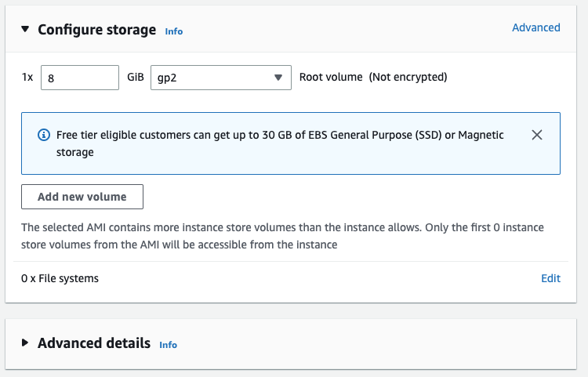
Task: Click the Root volume label
Action: pyautogui.click(x=331, y=78)
